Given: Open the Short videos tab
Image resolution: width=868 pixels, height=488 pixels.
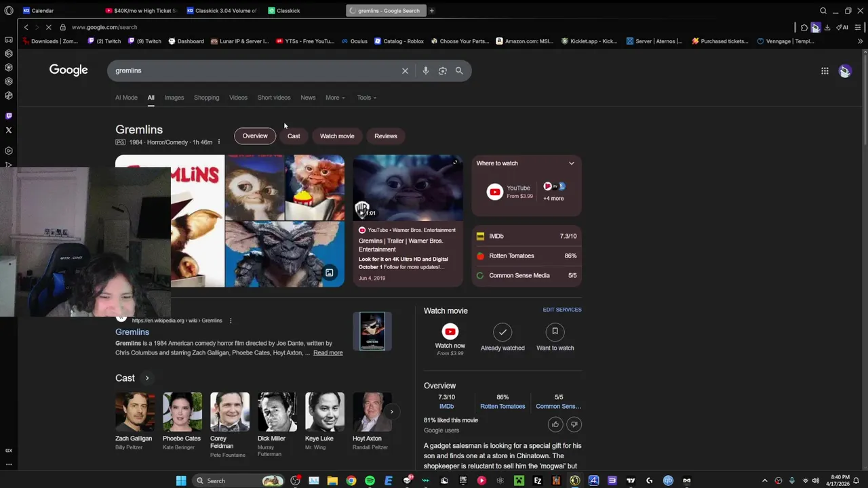Looking at the screenshot, I should pos(274,98).
